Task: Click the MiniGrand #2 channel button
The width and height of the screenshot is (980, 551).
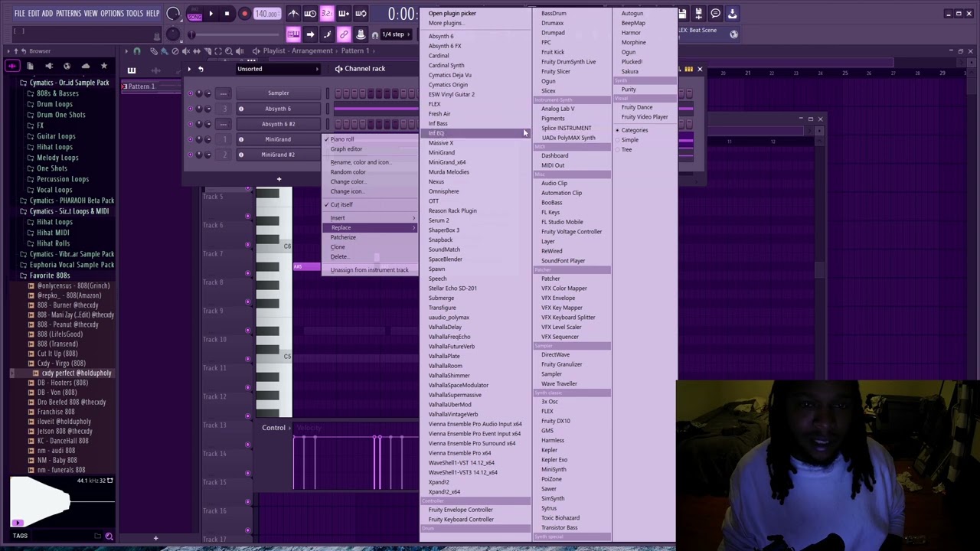Action: coord(278,155)
